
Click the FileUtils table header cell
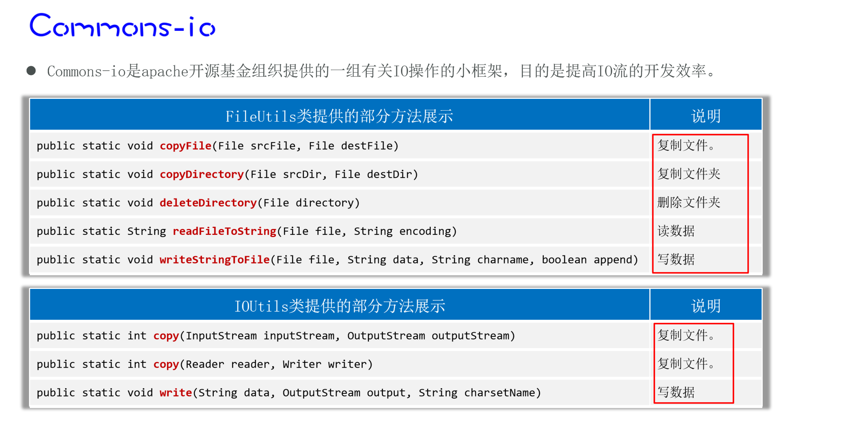(339, 116)
